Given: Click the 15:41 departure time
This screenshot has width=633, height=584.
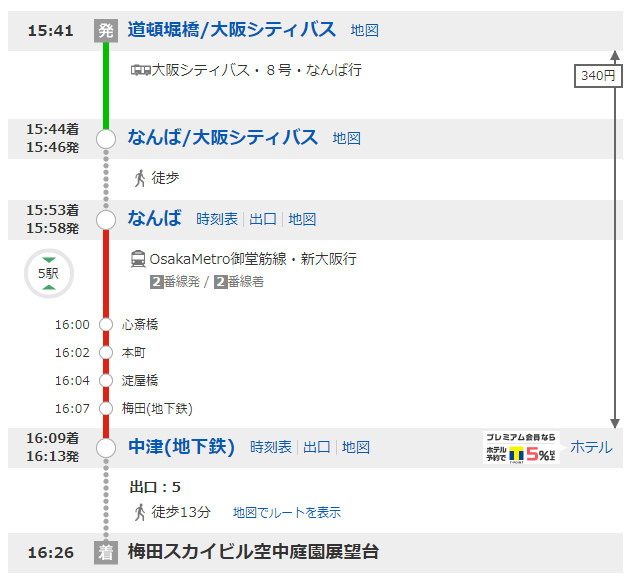Looking at the screenshot, I should pos(50,31).
